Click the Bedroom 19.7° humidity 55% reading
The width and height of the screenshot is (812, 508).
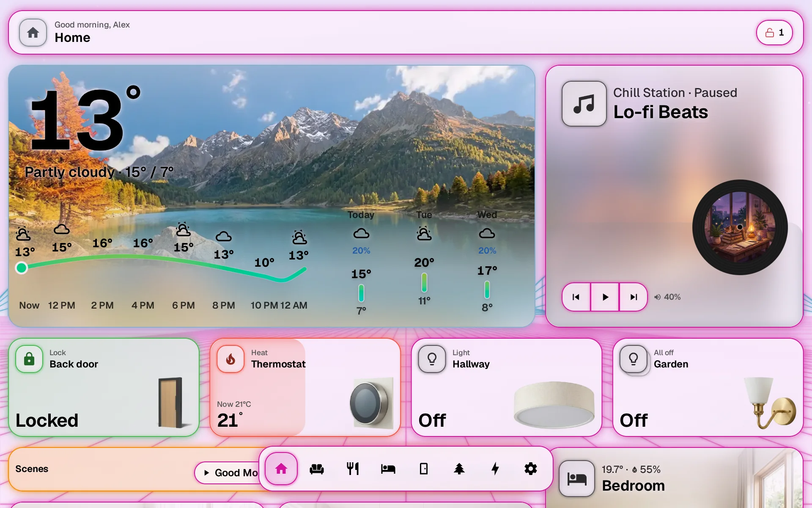pos(631,469)
